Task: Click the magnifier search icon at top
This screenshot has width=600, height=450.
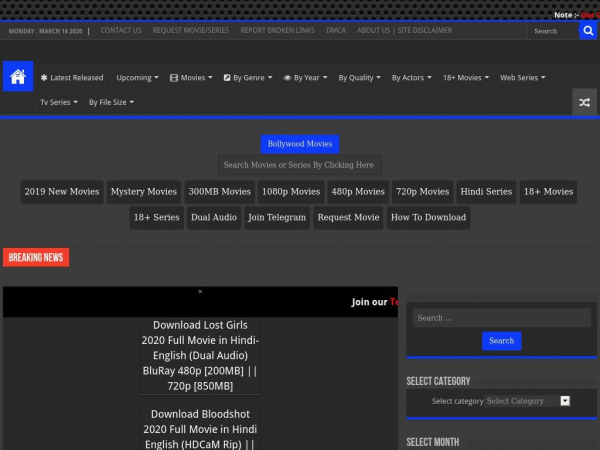Action: (588, 31)
